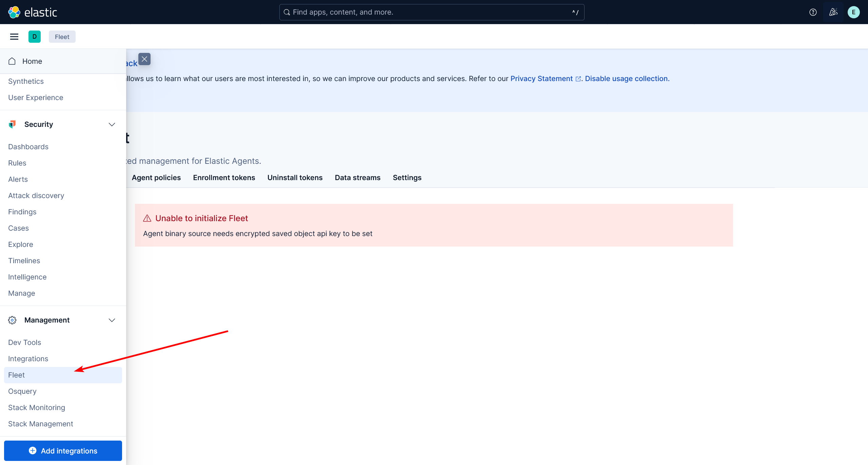Click the Home icon in sidebar
The image size is (868, 465).
[12, 61]
